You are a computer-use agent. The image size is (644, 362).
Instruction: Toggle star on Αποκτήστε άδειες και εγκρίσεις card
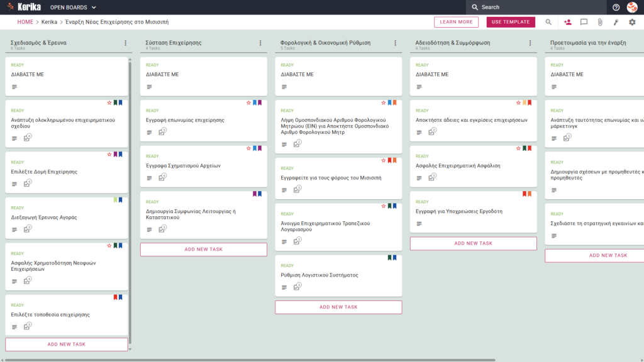click(518, 102)
